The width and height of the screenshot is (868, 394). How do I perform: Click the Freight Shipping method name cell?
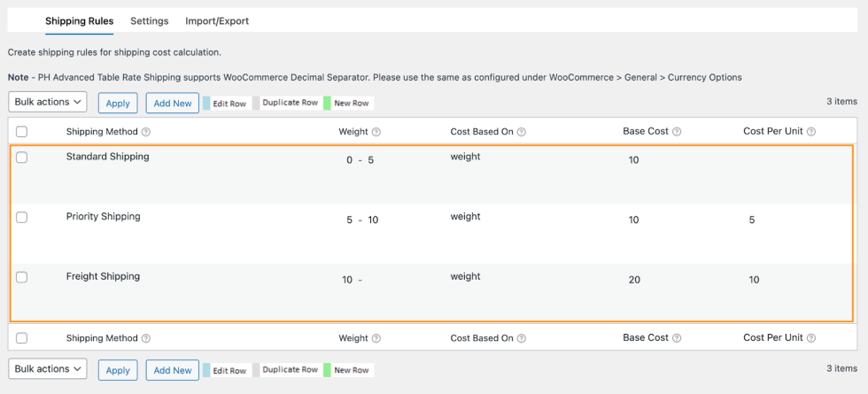pos(103,276)
